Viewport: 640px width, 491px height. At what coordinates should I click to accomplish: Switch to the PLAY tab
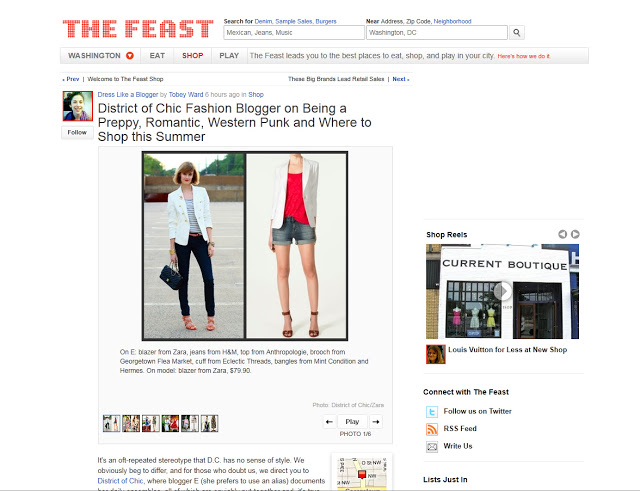pyautogui.click(x=229, y=56)
